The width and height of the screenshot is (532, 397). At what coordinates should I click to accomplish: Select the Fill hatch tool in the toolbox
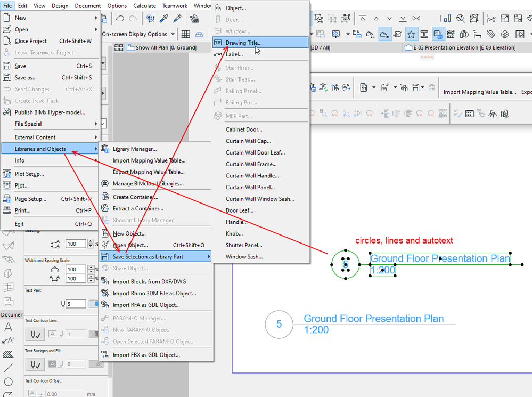tap(8, 354)
